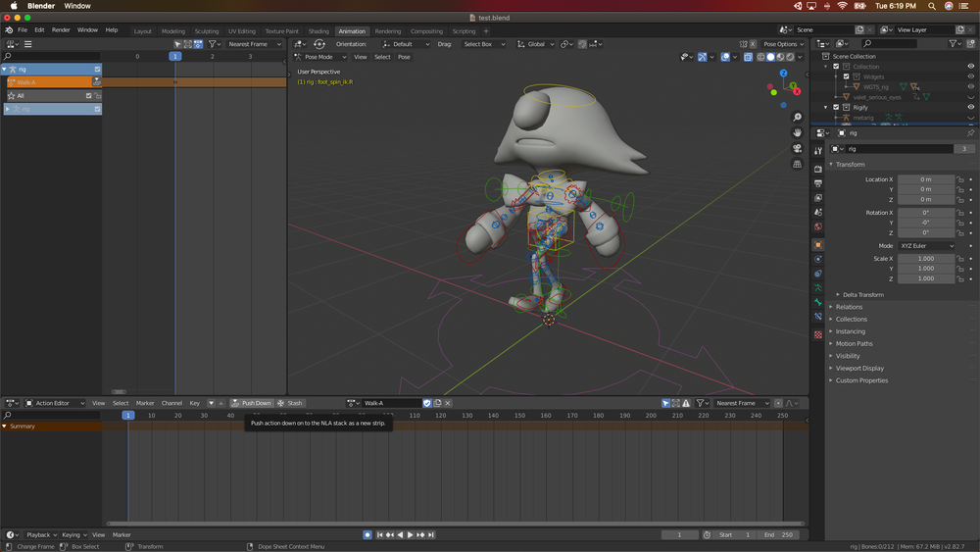Image resolution: width=980 pixels, height=552 pixels.
Task: Open the checkered Texture properties tab
Action: tap(818, 334)
